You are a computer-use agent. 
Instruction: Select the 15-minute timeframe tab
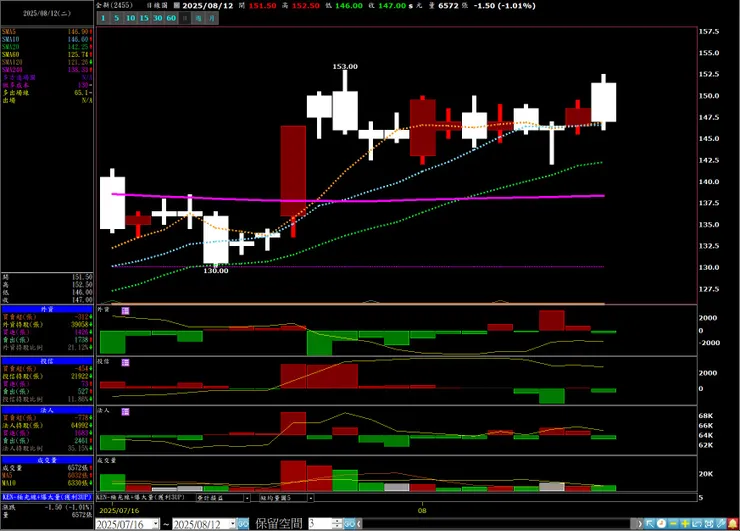144,18
